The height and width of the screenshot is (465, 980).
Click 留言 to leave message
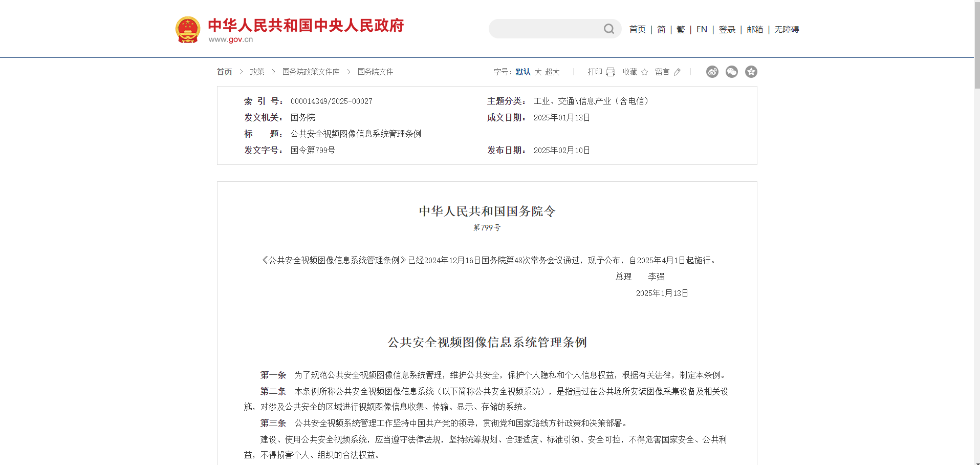pyautogui.click(x=662, y=72)
